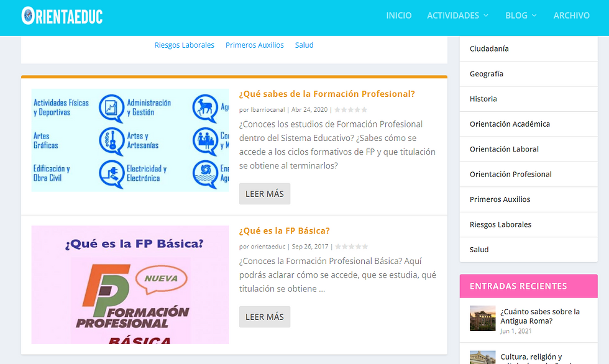Screen dimensions: 609x364
Task: Select the Riesgos Laborales sidebar category
Action: (x=528, y=225)
